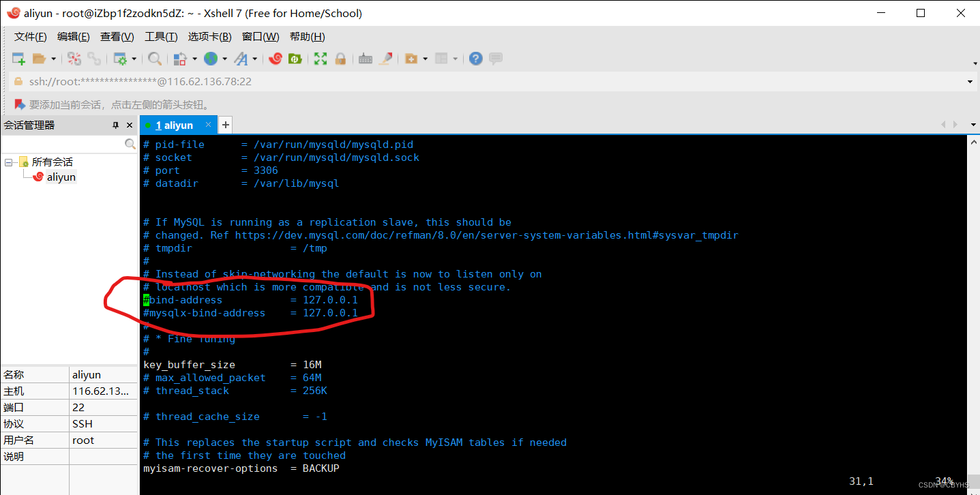Viewport: 980px width, 495px height.
Task: Open the 文件(F) menu
Action: [29, 36]
